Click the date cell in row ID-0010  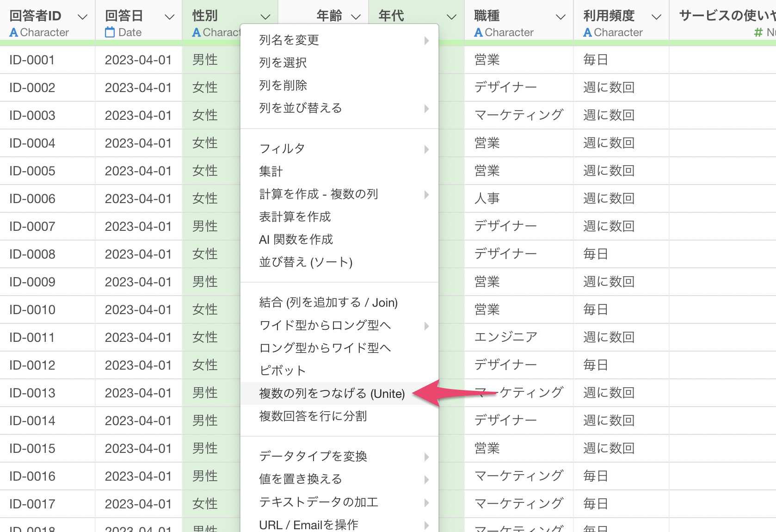pyautogui.click(x=138, y=310)
